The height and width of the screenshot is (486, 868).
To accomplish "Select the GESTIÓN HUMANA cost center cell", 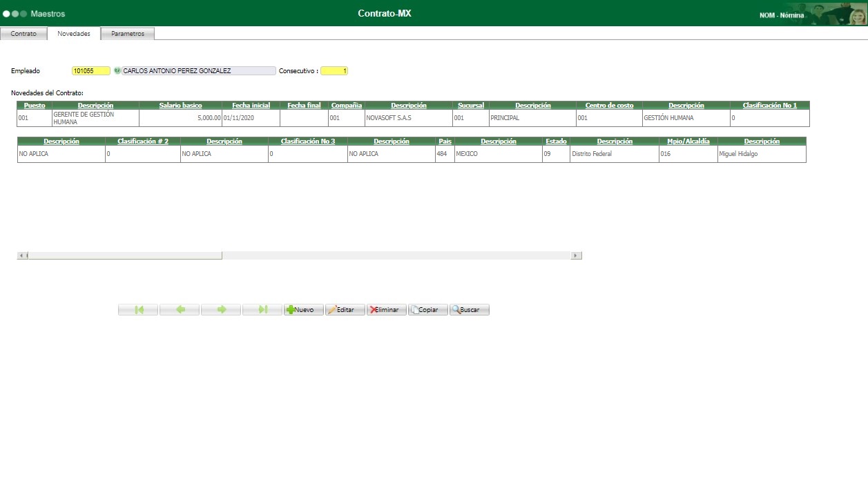I will point(686,118).
